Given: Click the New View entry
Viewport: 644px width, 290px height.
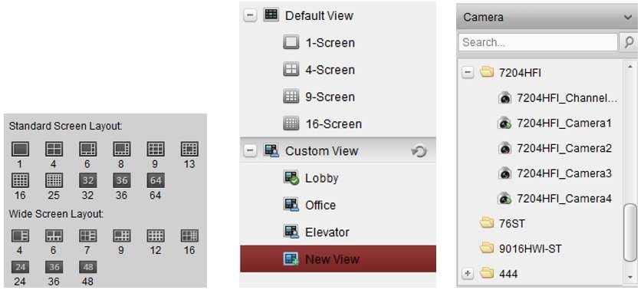Looking at the screenshot, I should pyautogui.click(x=338, y=259).
